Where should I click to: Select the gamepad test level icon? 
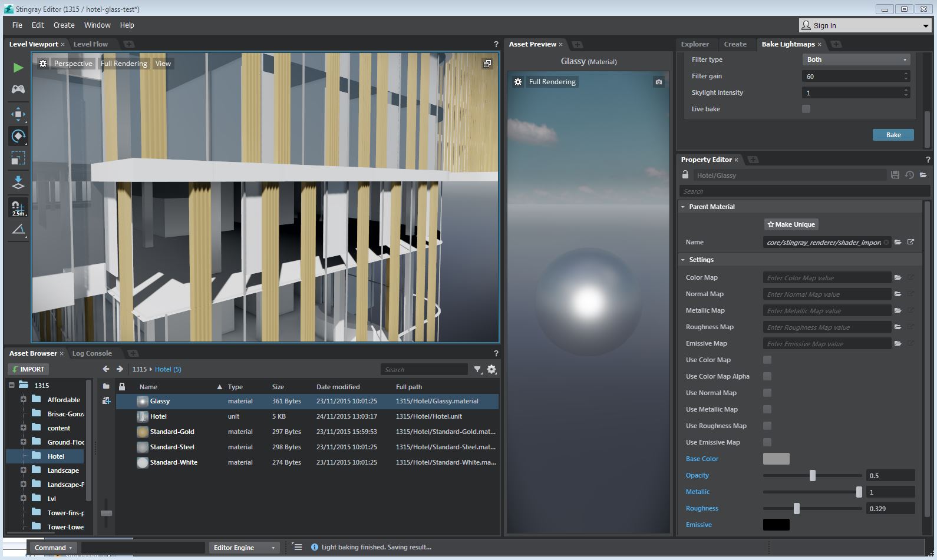18,89
